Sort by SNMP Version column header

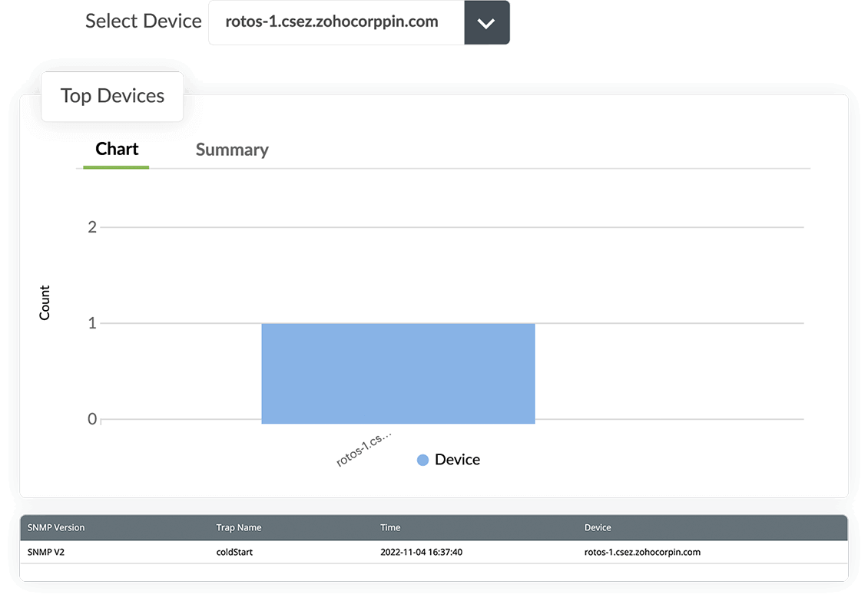pos(56,527)
